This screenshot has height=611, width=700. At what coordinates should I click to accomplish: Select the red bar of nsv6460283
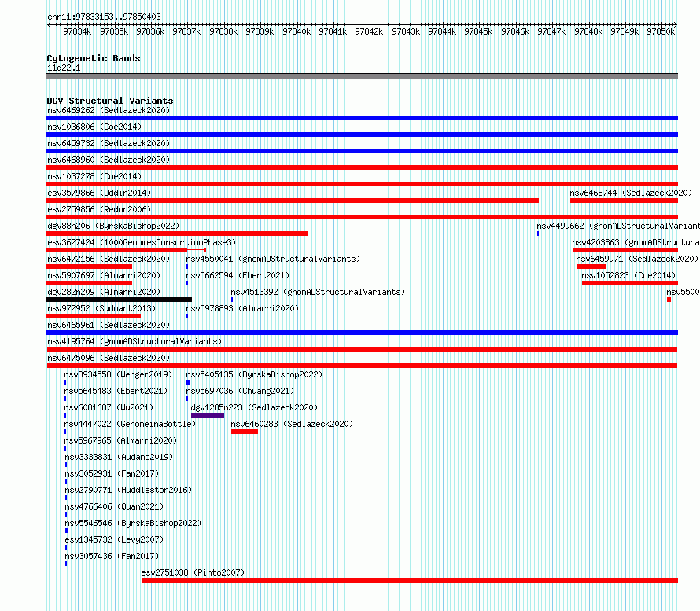tap(244, 432)
